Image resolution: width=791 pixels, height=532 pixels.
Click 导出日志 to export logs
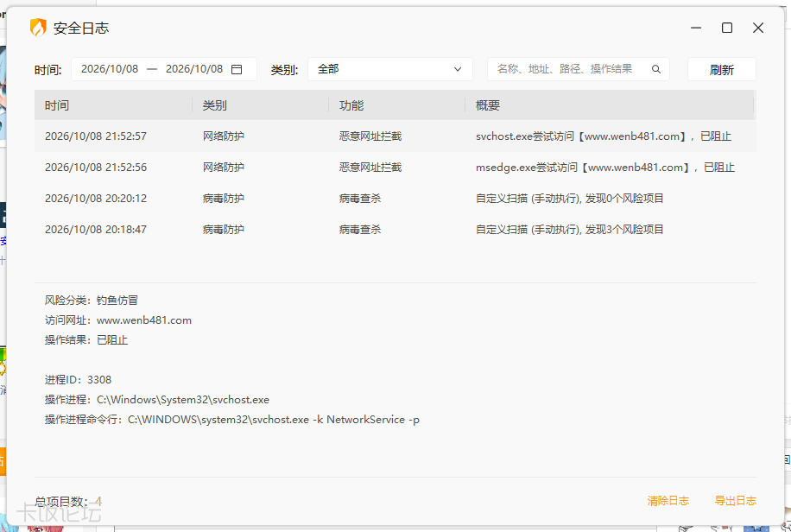coord(735,501)
